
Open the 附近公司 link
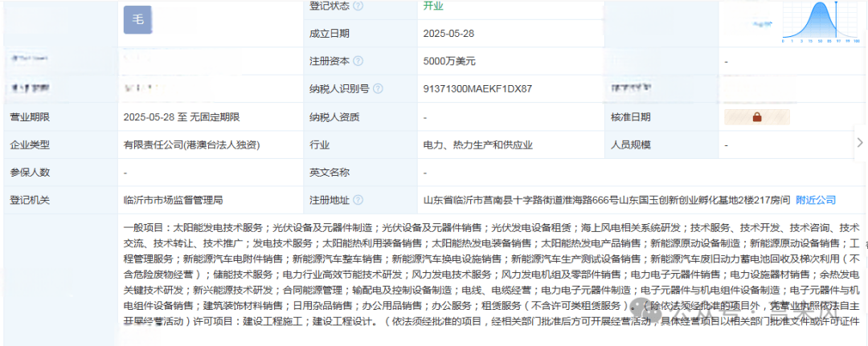(816, 200)
